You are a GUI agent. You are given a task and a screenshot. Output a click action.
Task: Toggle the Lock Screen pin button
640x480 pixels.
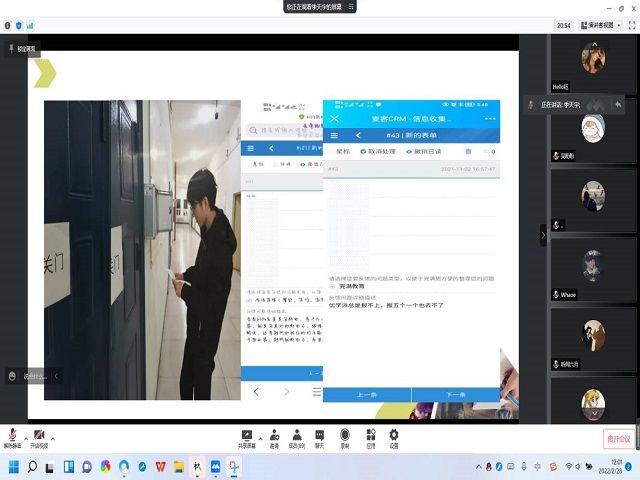pos(22,49)
